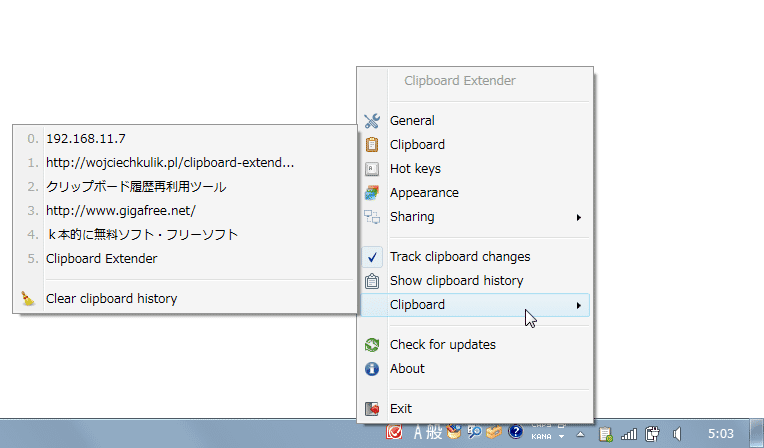Select Hot keys menu entry
This screenshot has width=764, height=448.
tap(475, 169)
